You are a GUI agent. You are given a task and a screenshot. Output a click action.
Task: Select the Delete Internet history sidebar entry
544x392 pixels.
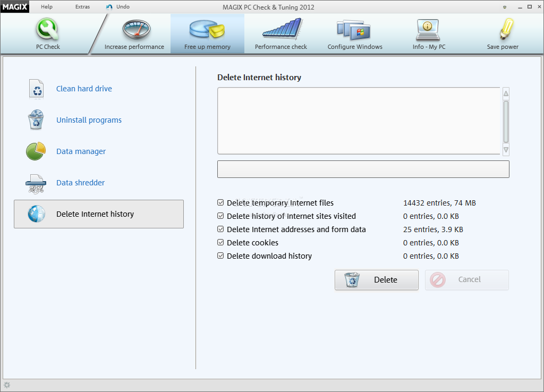click(98, 214)
